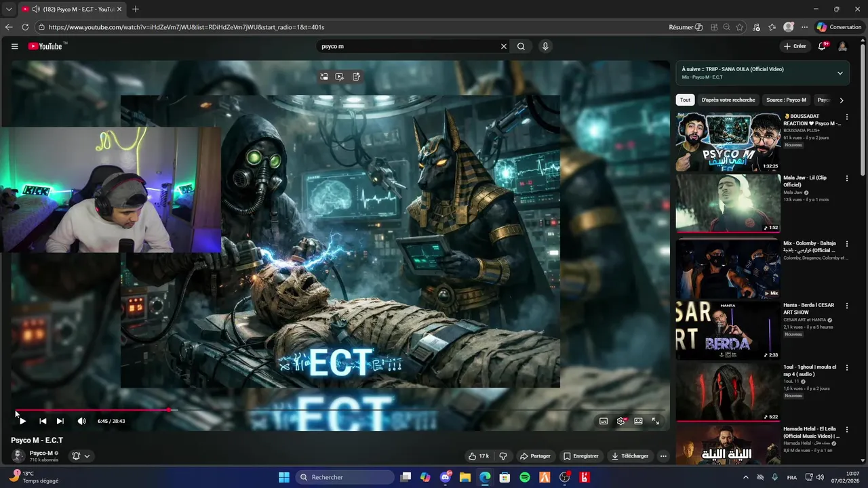868x488 pixels.
Task: Toggle subtitles in the player
Action: pos(604,421)
